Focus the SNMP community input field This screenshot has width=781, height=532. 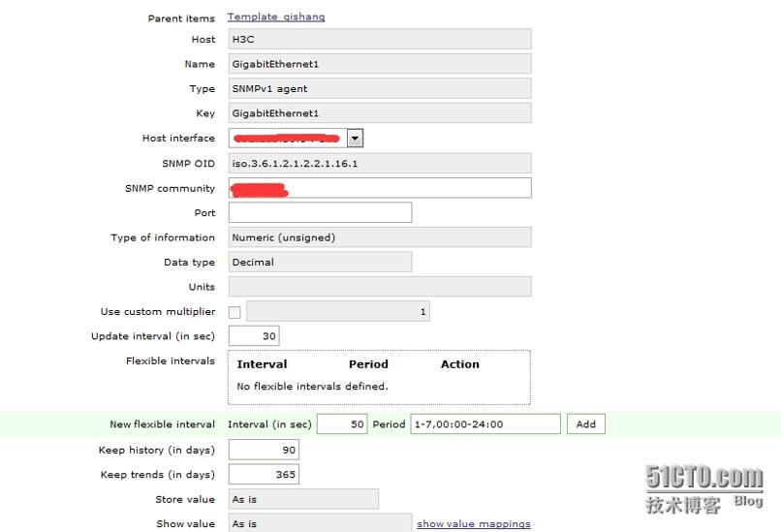coord(380,188)
